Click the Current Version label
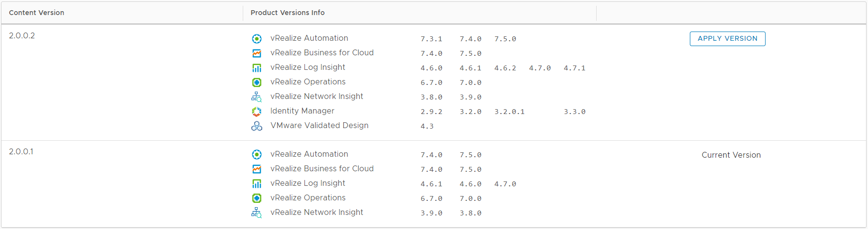Viewport: 868px width, 229px height. click(x=731, y=155)
